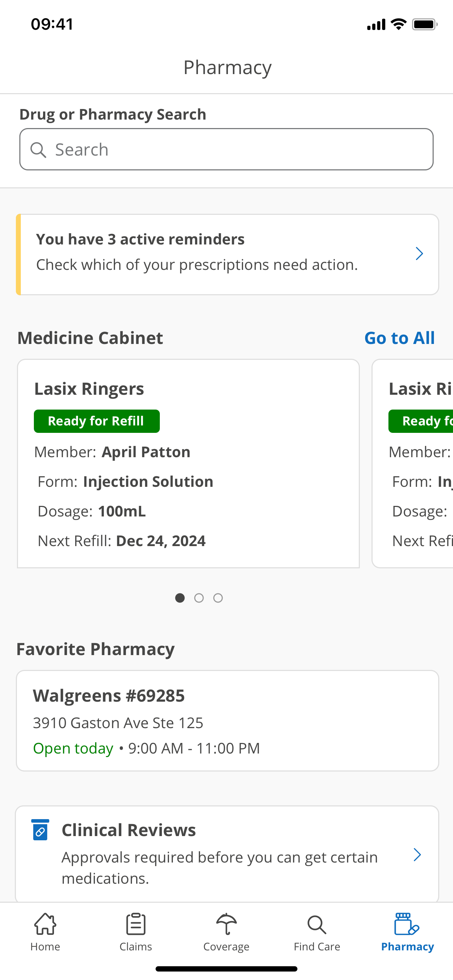Tap the Clinical Reviews prescription bottle icon

(40, 830)
